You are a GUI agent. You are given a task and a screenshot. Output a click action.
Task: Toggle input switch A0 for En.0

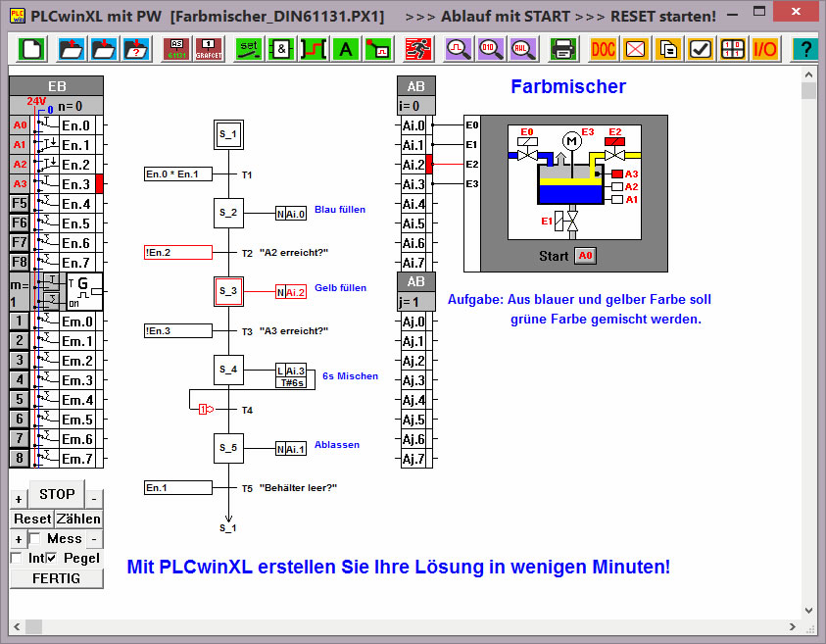pos(20,125)
